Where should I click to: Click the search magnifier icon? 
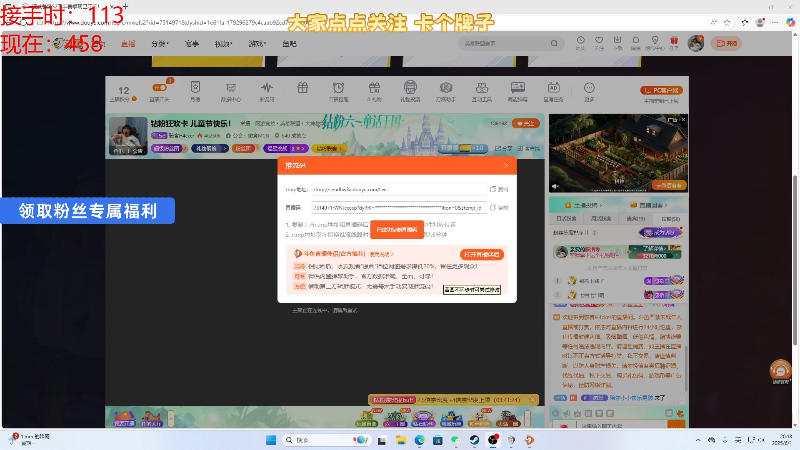[554, 43]
